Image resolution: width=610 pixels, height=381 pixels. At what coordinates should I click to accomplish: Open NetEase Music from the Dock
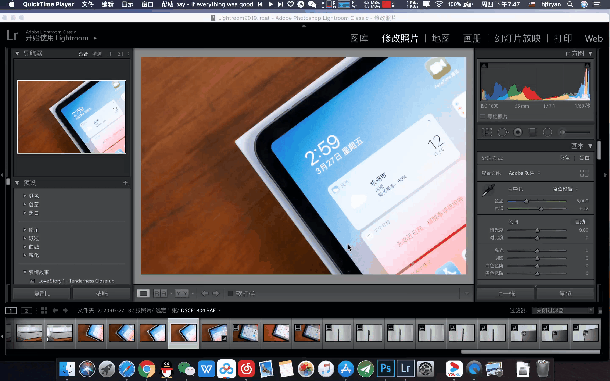coord(246,369)
